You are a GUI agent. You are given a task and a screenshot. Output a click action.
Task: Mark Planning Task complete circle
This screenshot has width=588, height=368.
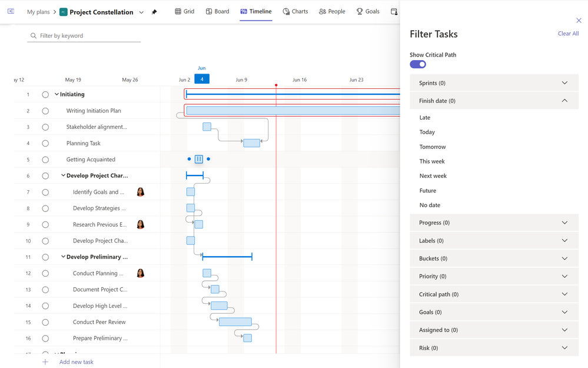click(45, 143)
